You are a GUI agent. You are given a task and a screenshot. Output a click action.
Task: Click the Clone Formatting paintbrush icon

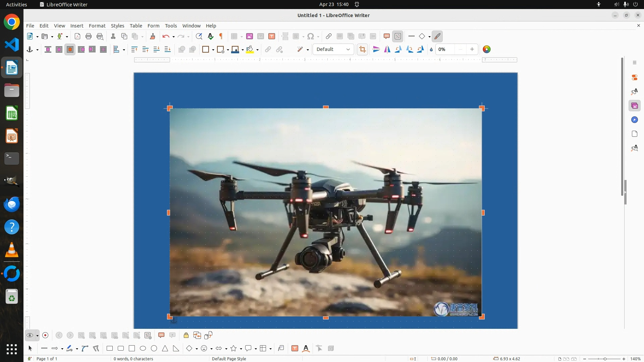(x=153, y=36)
